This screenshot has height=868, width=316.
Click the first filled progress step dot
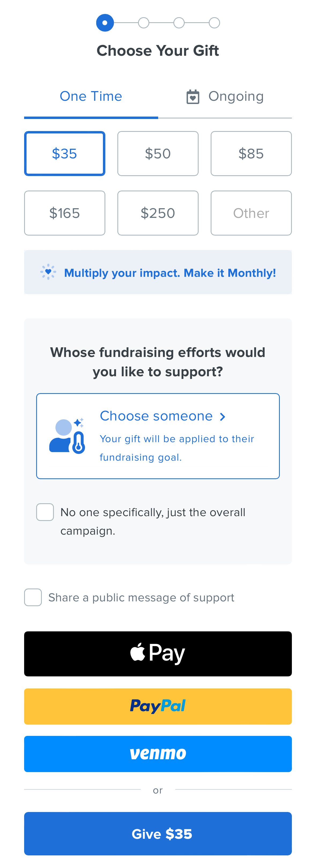(x=105, y=23)
